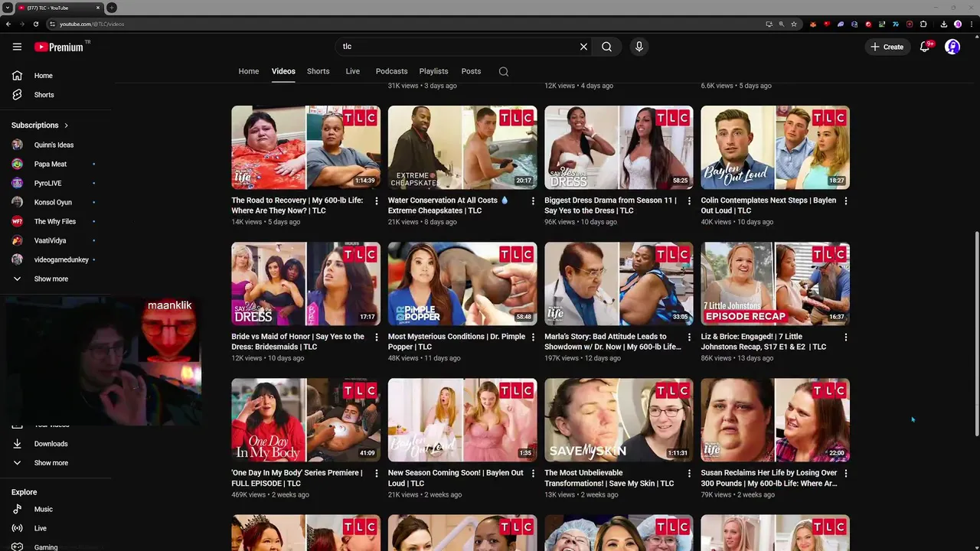Open title Colin Contemplates Next Steps
This screenshot has width=980, height=551.
pos(769,206)
